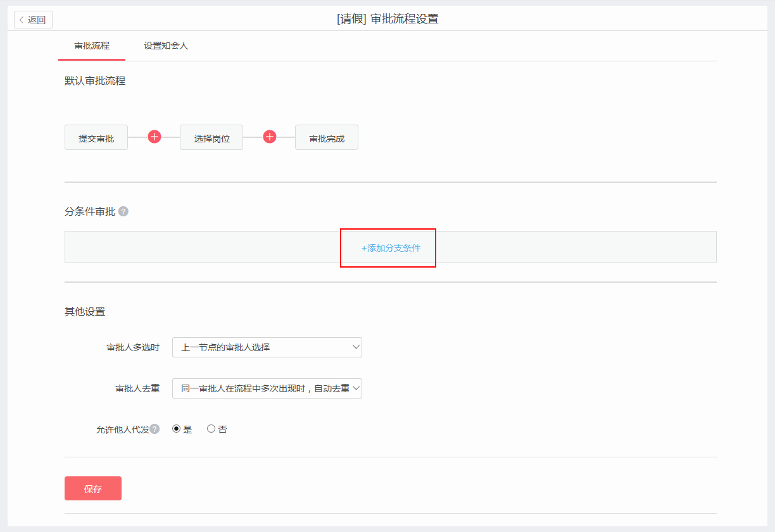Click the page title [请假] 审批流程设置
775x532 pixels.
pos(387,19)
